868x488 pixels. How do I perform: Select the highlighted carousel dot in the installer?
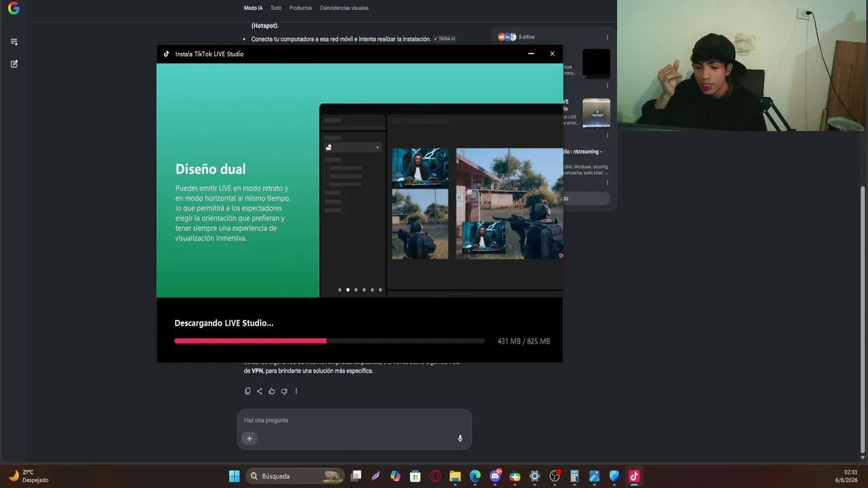click(348, 290)
